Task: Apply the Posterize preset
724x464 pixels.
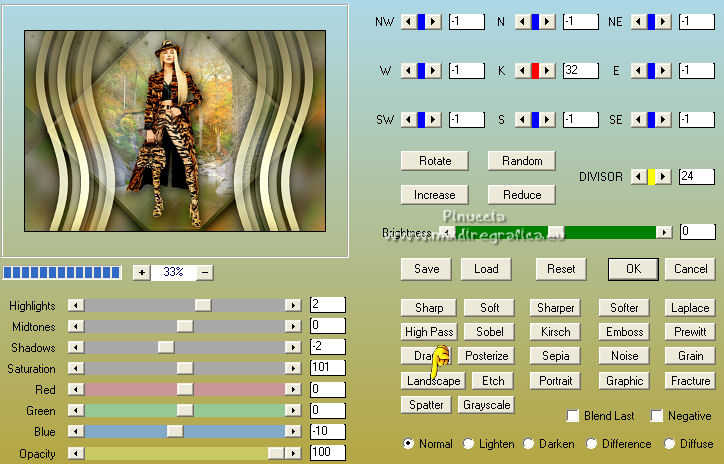Action: coord(486,356)
